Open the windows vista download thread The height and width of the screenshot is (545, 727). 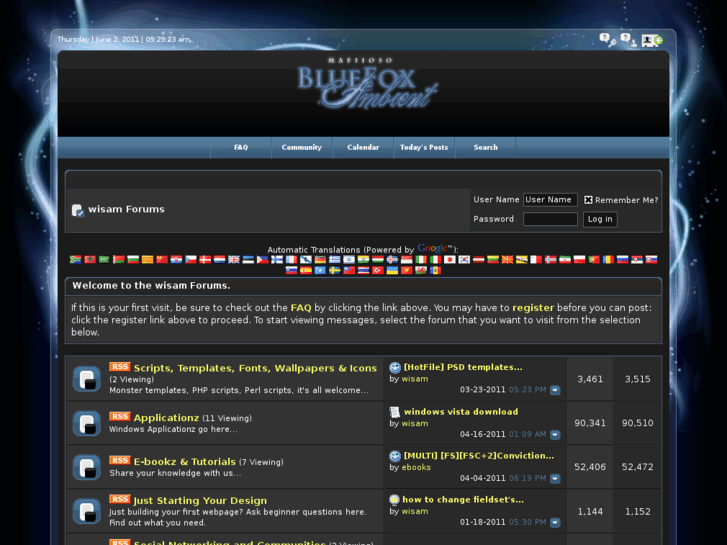pos(461,412)
